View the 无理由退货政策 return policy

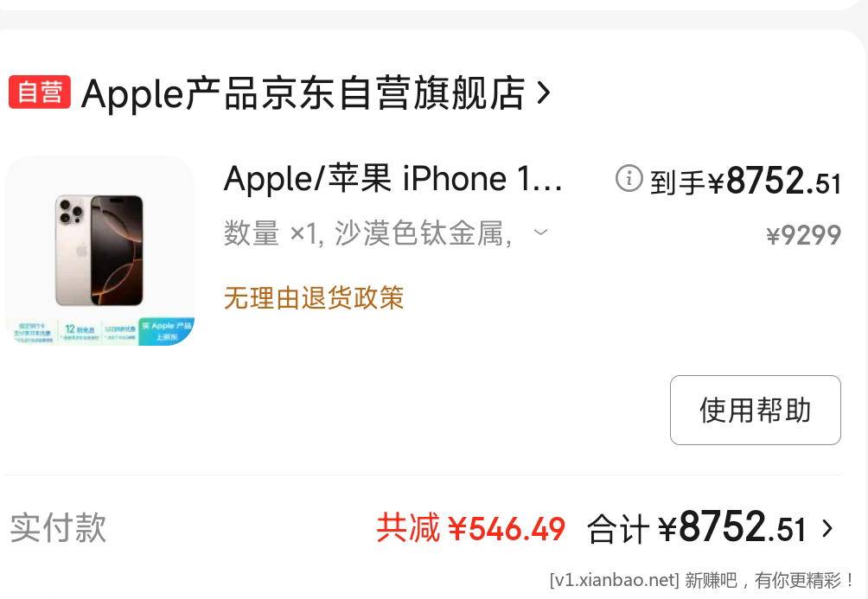[314, 298]
